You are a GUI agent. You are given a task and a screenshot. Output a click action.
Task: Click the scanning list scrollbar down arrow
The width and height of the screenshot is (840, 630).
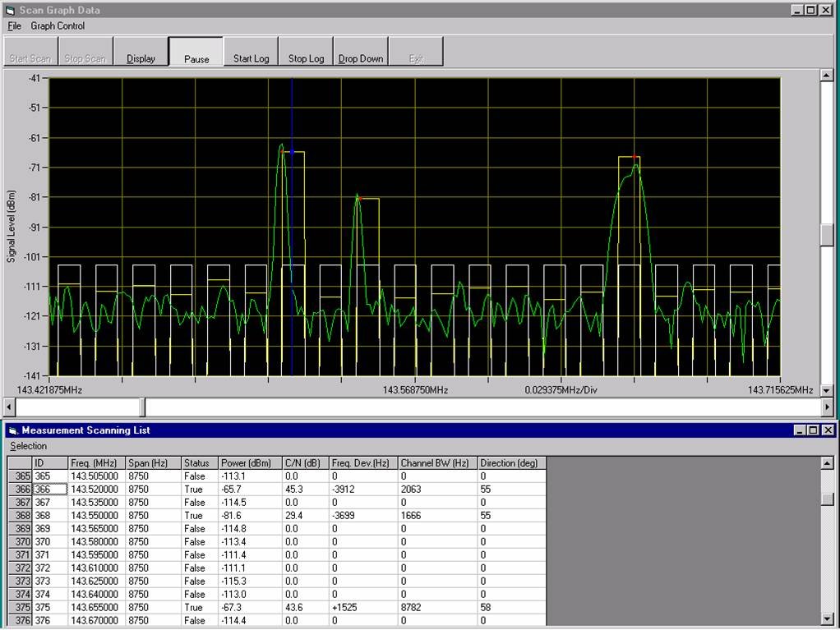point(827,619)
